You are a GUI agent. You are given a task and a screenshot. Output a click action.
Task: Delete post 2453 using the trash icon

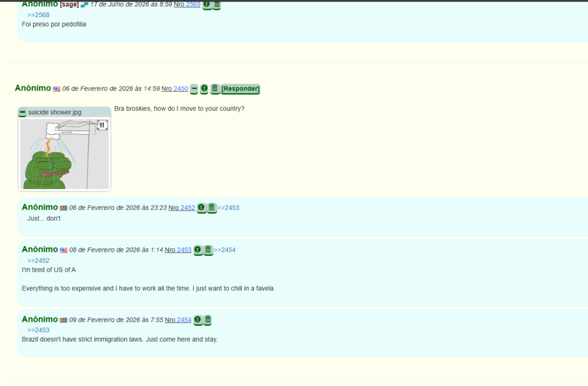coord(208,249)
